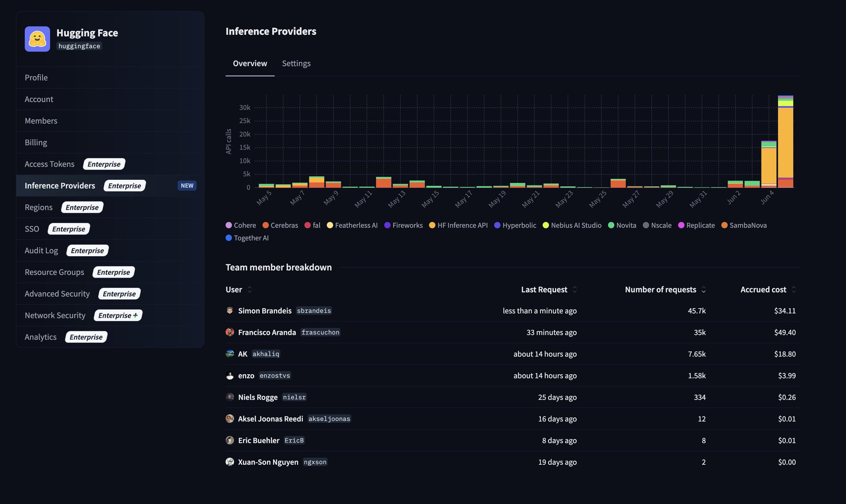Click Francisco Aranda's avatar
This screenshot has height=504, width=846.
pos(230,332)
